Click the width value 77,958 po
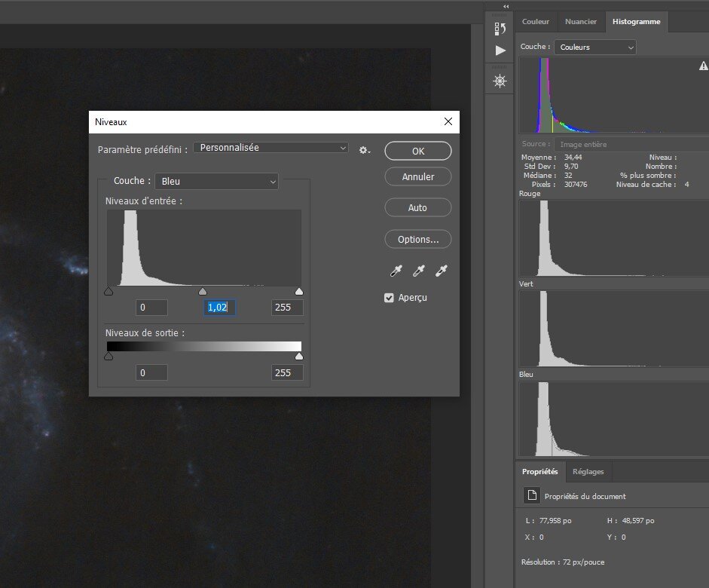 (x=555, y=521)
